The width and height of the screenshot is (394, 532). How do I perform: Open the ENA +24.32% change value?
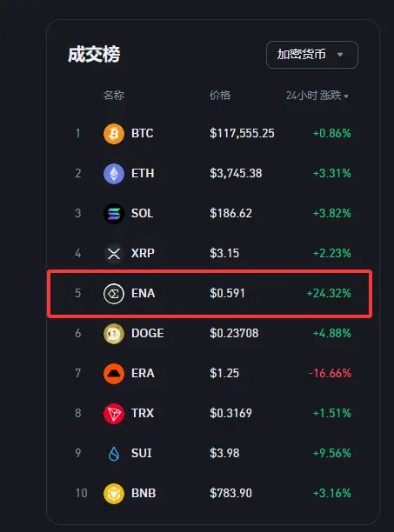[329, 293]
